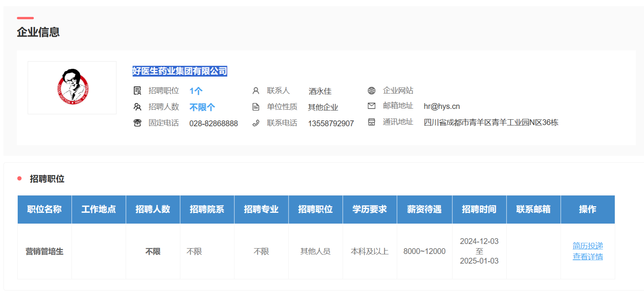Click the company name 好医生药业集团有限公司
The height and width of the screenshot is (304, 644).
click(x=180, y=71)
